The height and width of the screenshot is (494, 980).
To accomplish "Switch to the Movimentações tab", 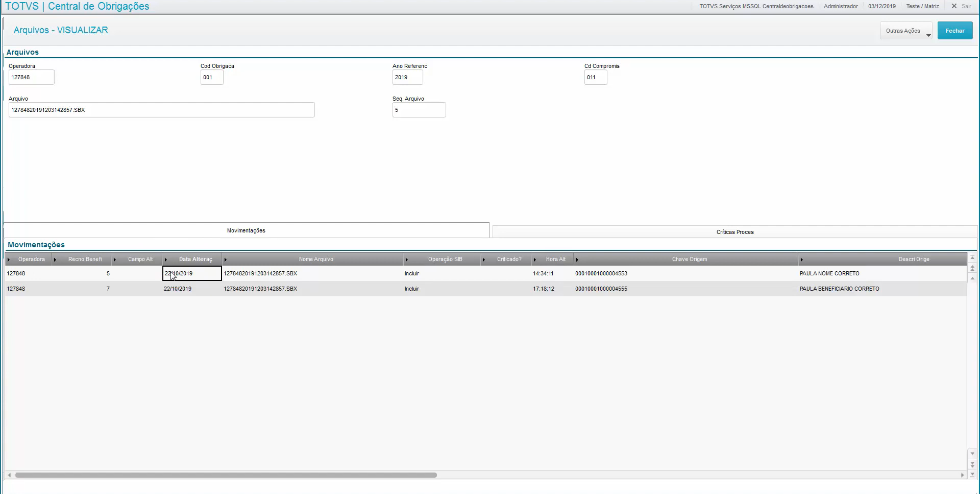I will pos(246,230).
